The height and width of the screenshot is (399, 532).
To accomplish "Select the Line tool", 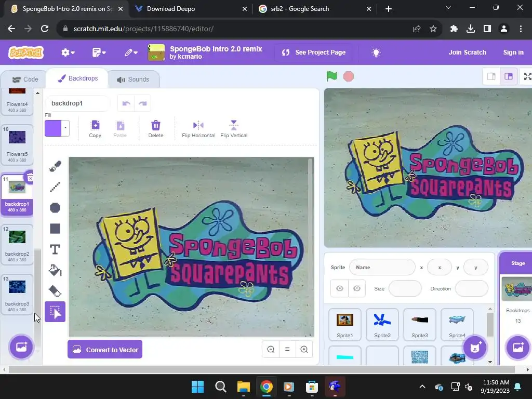I will (55, 187).
